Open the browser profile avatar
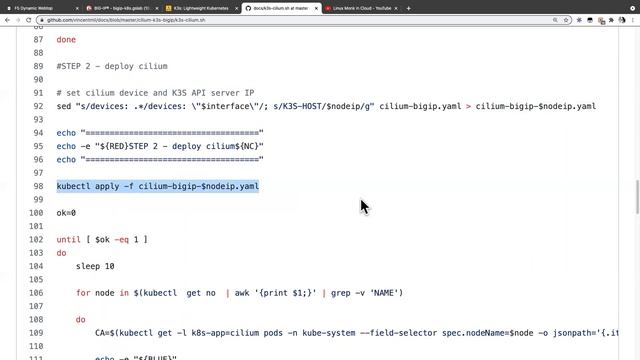Screen dimensions: 640x360 [622, 20]
